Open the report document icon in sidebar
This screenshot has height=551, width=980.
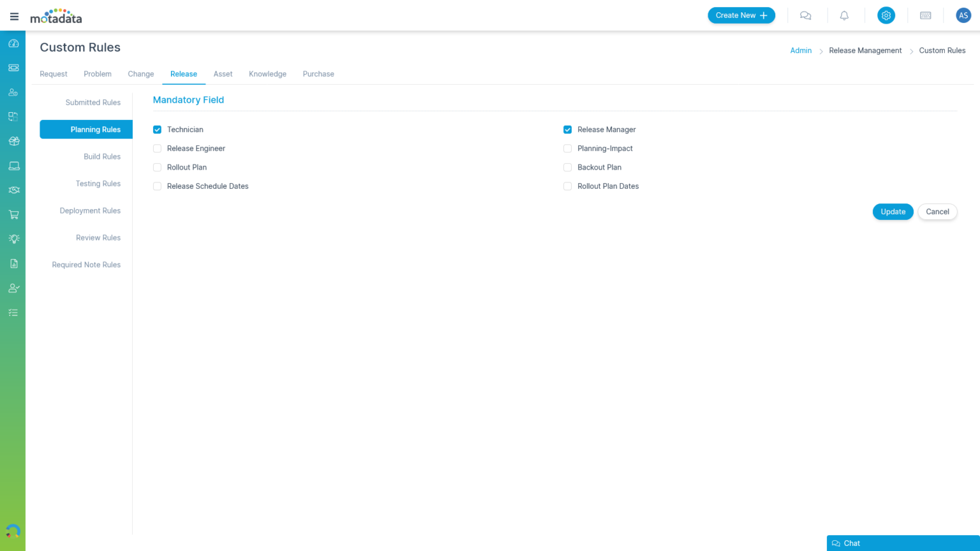pyautogui.click(x=13, y=263)
